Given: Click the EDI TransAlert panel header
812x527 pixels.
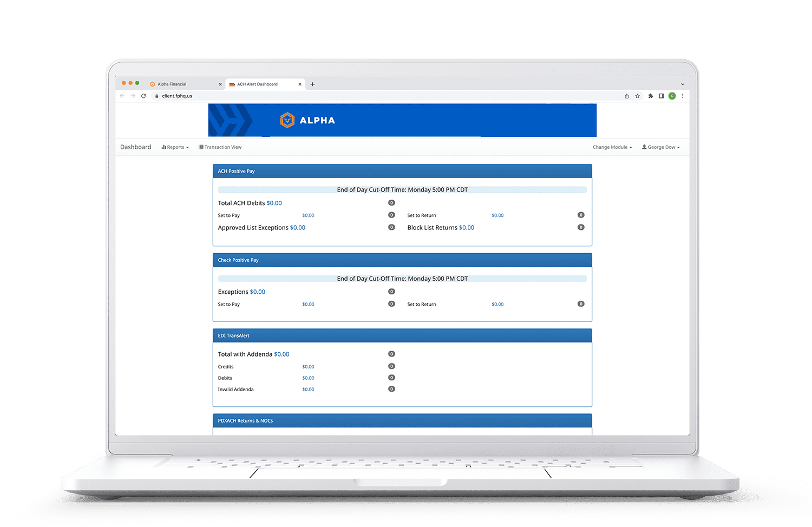Looking at the screenshot, I should pyautogui.click(x=402, y=335).
